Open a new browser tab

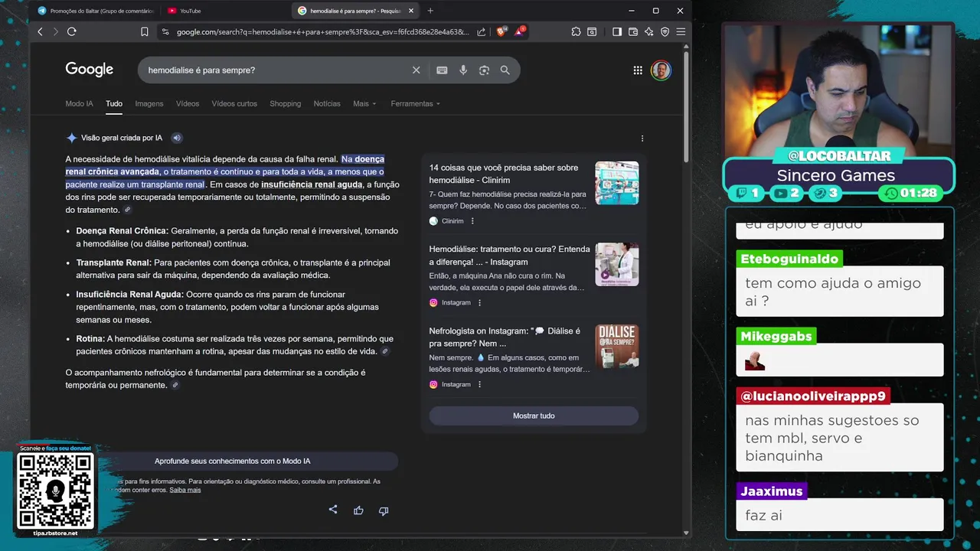click(x=430, y=11)
